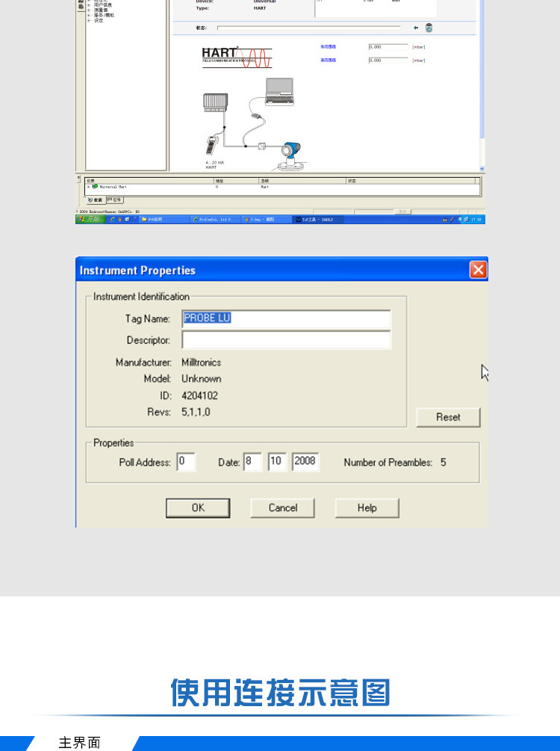Select the 测量值 tree item
The width and height of the screenshot is (560, 751).
coord(101,10)
